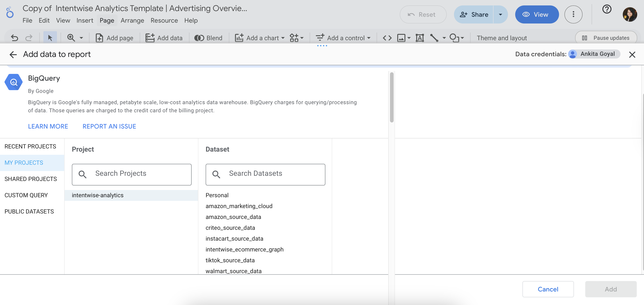
Task: Select the CUSTOM QUERY tab
Action: (26, 195)
